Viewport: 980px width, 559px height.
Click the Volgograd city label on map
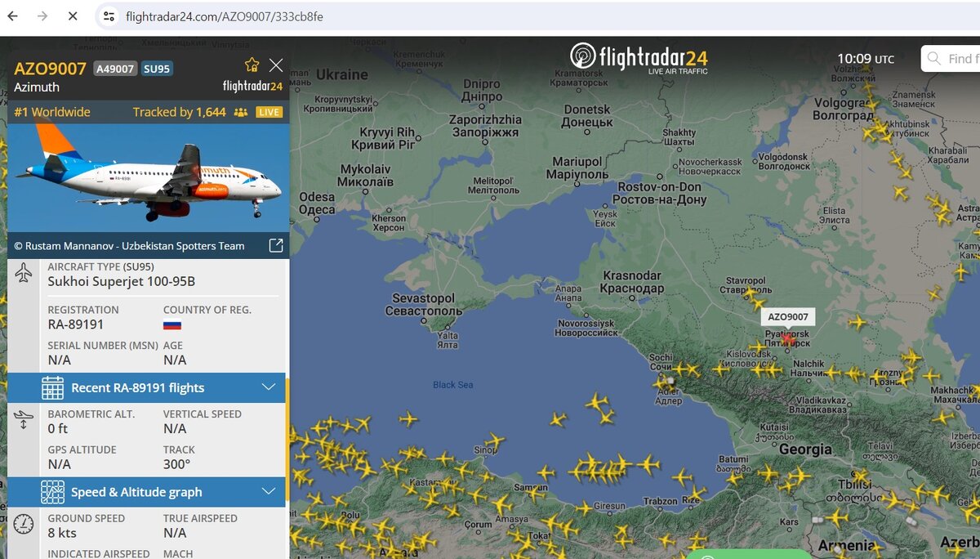pyautogui.click(x=844, y=110)
